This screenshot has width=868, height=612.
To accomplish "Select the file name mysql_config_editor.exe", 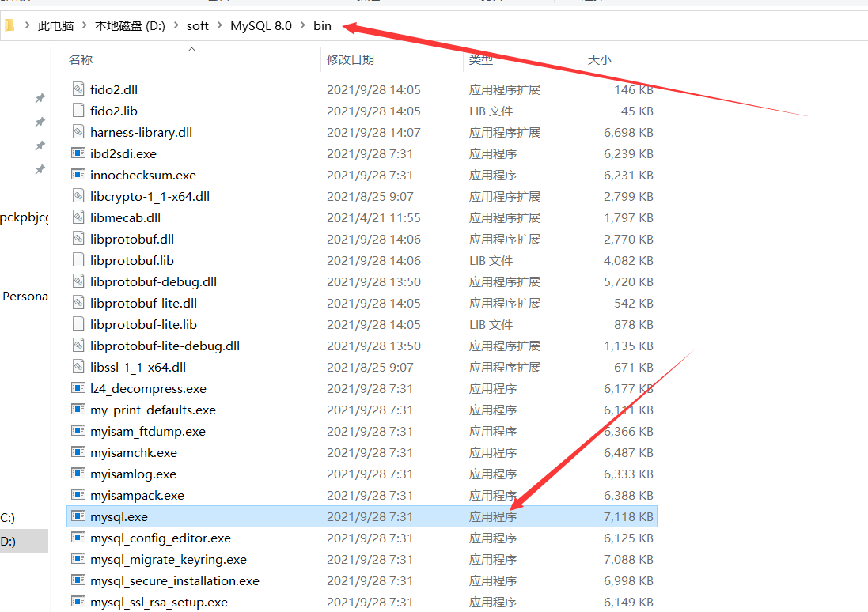I will tap(161, 538).
